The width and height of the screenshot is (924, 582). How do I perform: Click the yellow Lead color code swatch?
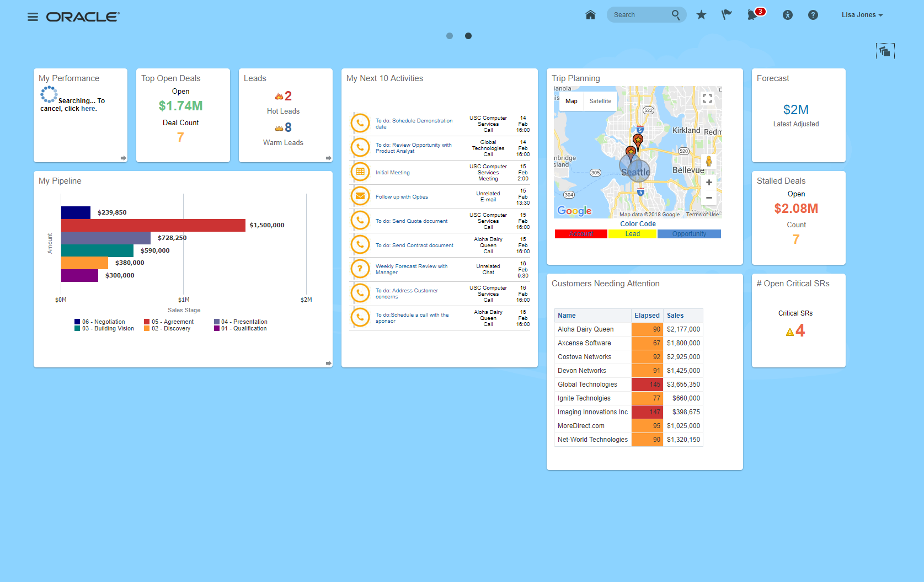tap(632, 234)
